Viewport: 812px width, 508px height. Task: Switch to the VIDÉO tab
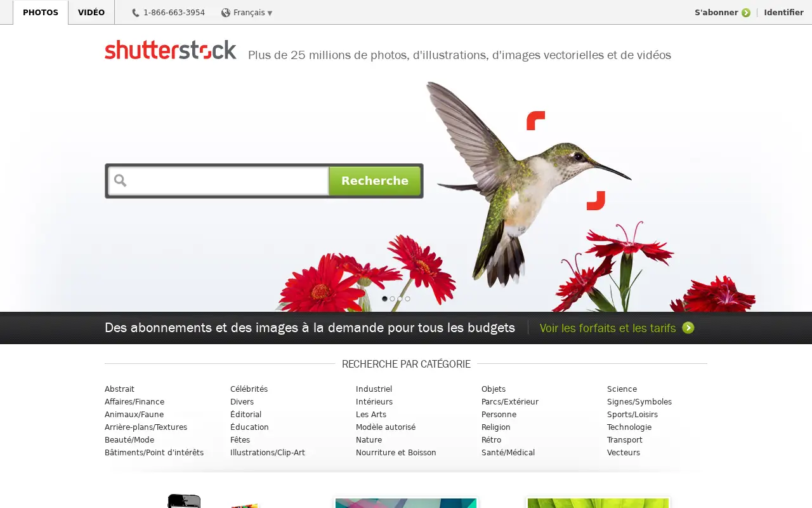(91, 13)
